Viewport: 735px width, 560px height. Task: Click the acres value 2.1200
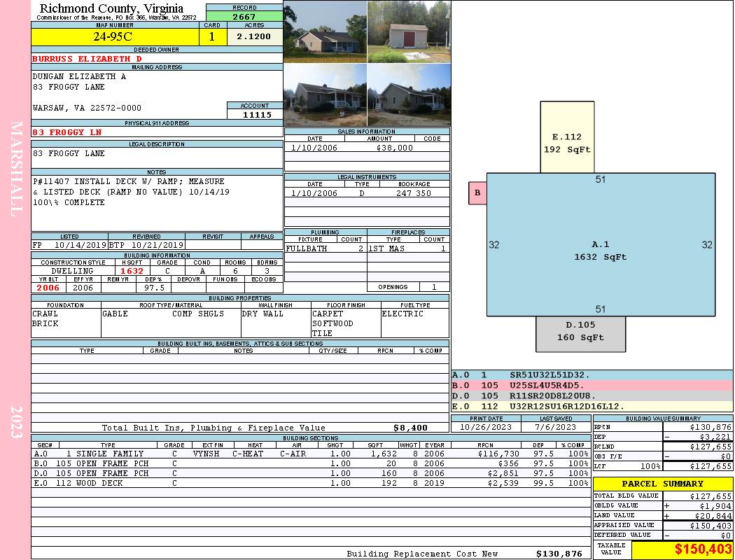(x=254, y=37)
